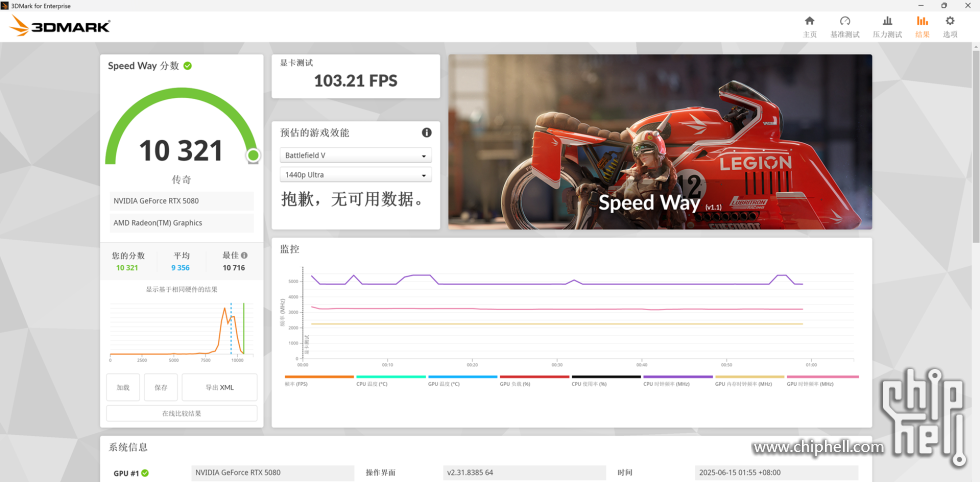Click the green checkmark next to GPU #1
Image resolution: width=980 pixels, height=482 pixels.
pyautogui.click(x=144, y=473)
